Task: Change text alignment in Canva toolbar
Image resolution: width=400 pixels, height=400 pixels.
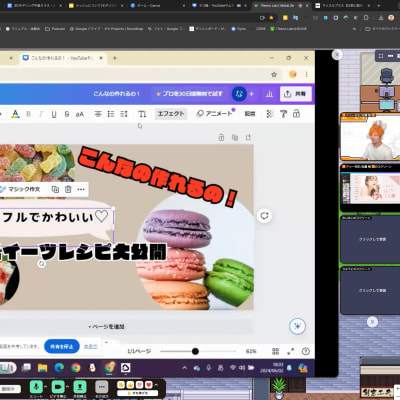Action: (98, 114)
